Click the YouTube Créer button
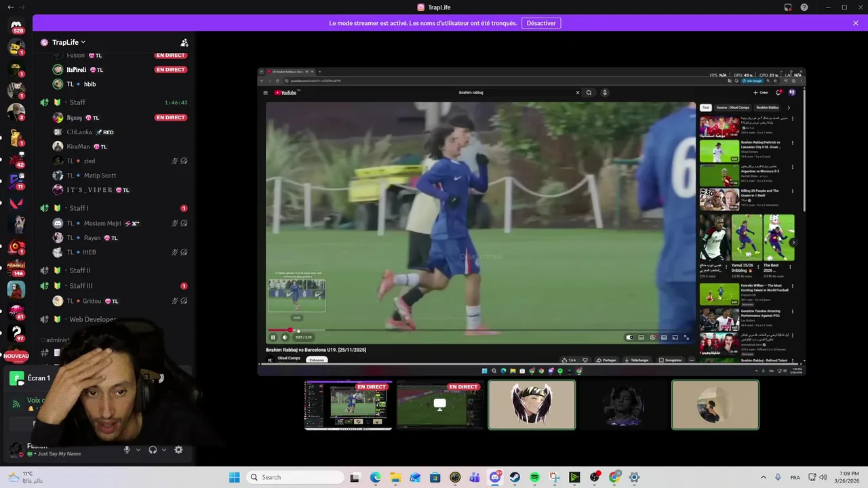Screen dimensions: 868x488 coord(760,93)
